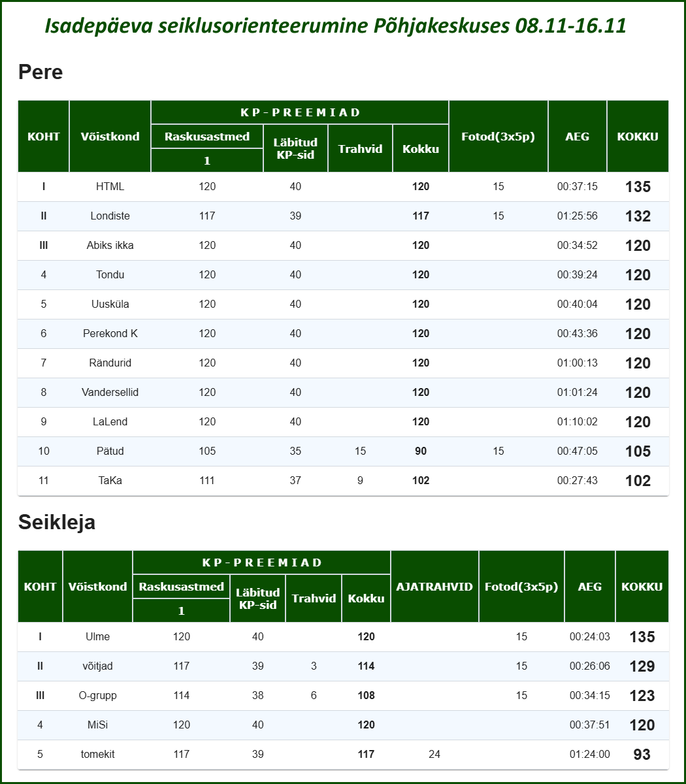Click the TaKa team name
The width and height of the screenshot is (686, 784).
coord(110,481)
